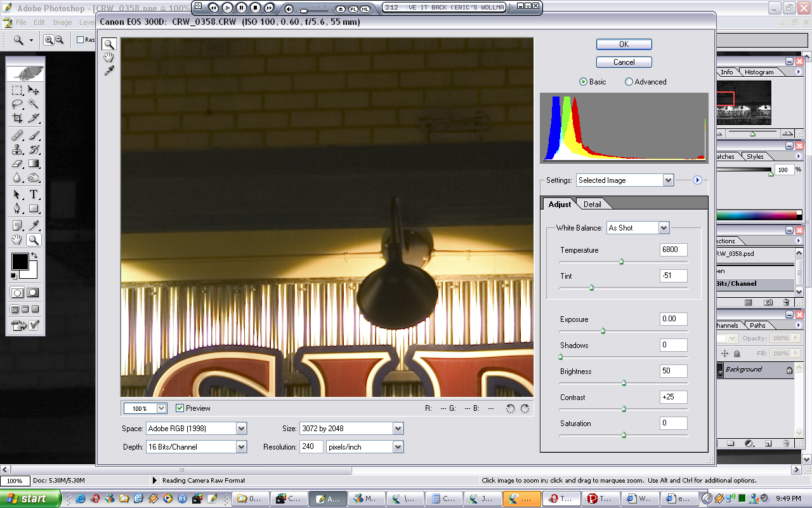Open the File menu
The image size is (812, 508).
click(x=21, y=22)
